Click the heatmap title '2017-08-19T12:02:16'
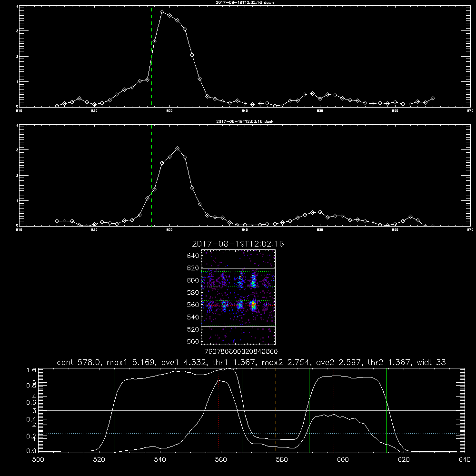476x476 pixels. coord(238,244)
